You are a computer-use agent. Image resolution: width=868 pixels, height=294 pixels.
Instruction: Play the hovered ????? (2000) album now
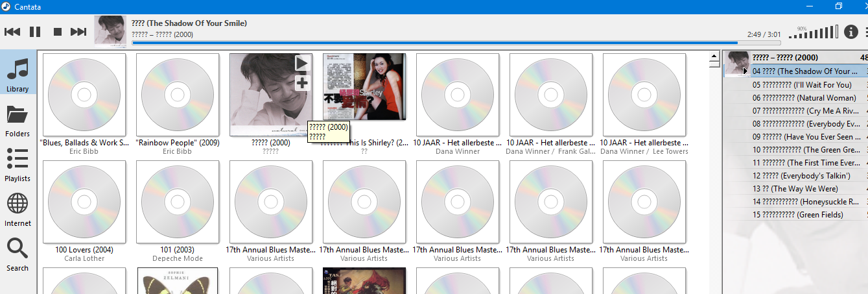pos(302,63)
